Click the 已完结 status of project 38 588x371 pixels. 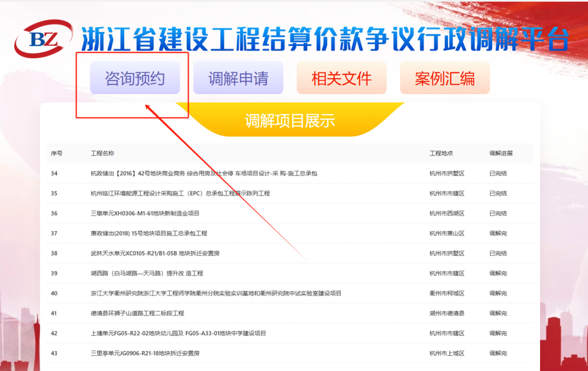coord(498,253)
